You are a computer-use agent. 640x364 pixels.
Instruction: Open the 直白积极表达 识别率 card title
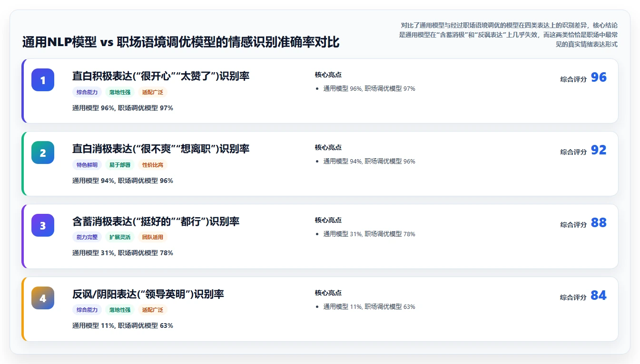(x=161, y=76)
